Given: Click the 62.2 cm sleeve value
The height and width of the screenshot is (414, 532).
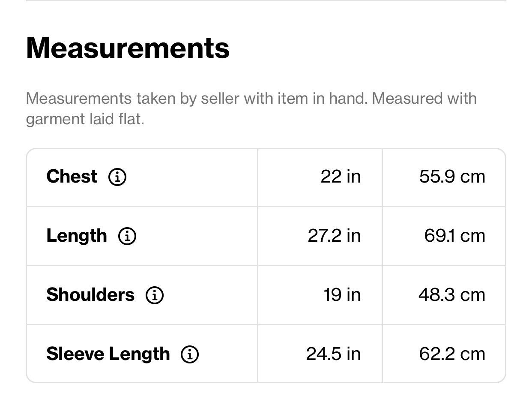Looking at the screenshot, I should click(x=452, y=354).
